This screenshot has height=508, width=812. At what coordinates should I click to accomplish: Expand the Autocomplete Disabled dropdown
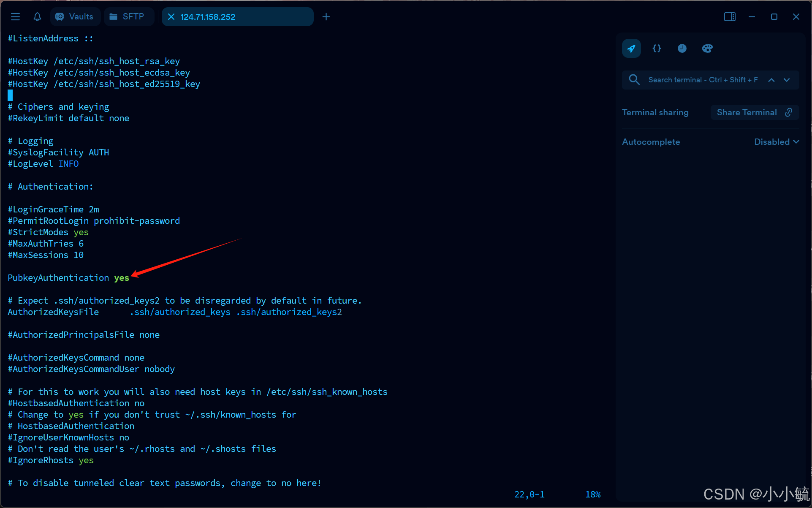click(x=777, y=142)
